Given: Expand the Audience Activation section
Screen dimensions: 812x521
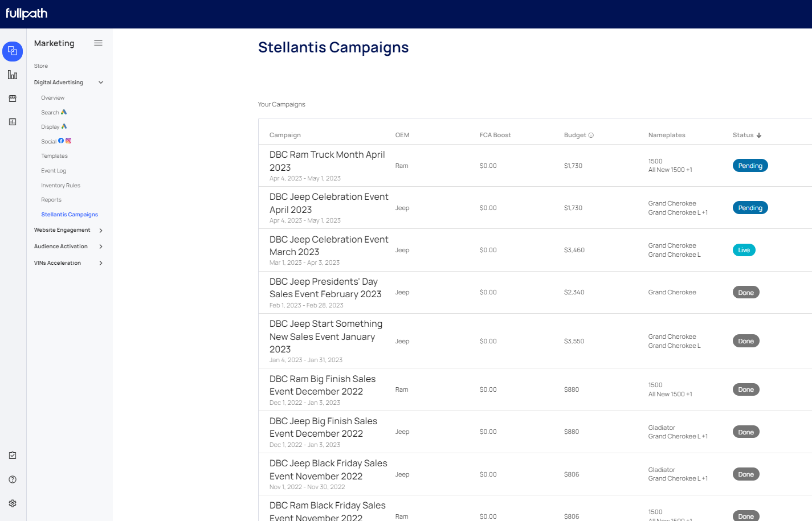Looking at the screenshot, I should 101,247.
